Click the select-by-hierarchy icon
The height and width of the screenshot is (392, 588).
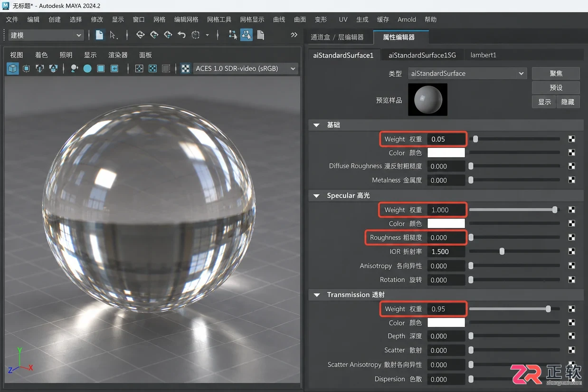click(233, 35)
